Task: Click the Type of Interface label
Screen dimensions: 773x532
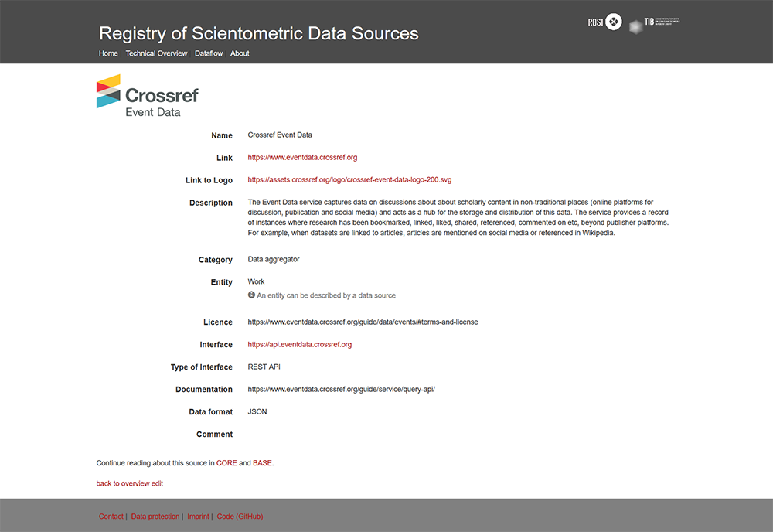Action: tap(202, 367)
